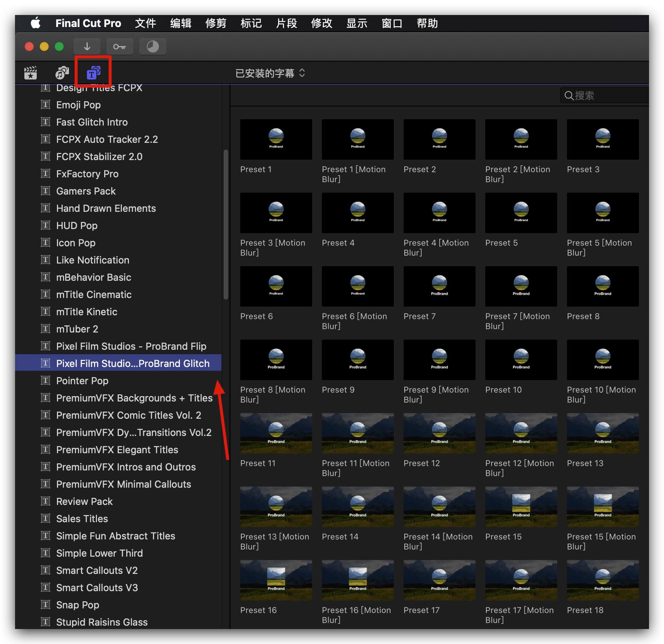664x644 pixels.
Task: Click the T icon beside HUD Pop
Action: click(x=45, y=225)
